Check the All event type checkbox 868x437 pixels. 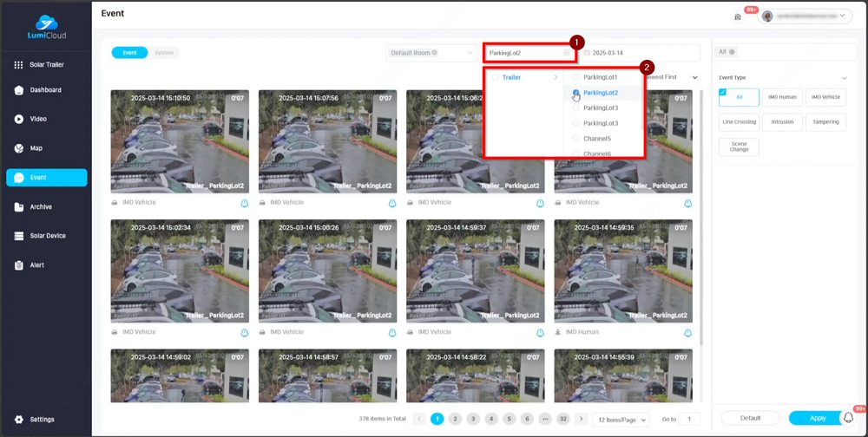click(723, 92)
